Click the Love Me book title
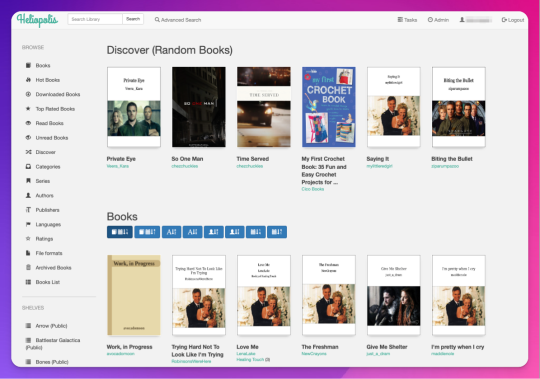 pos(247,347)
